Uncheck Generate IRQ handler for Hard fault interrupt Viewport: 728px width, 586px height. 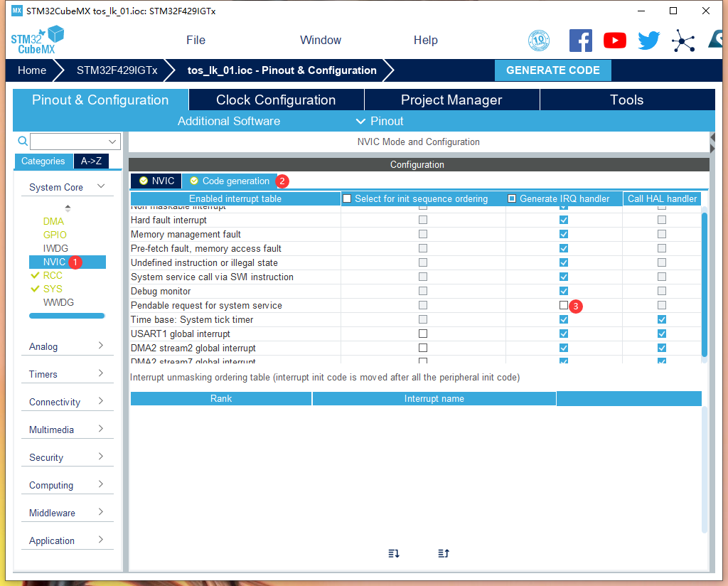point(564,220)
